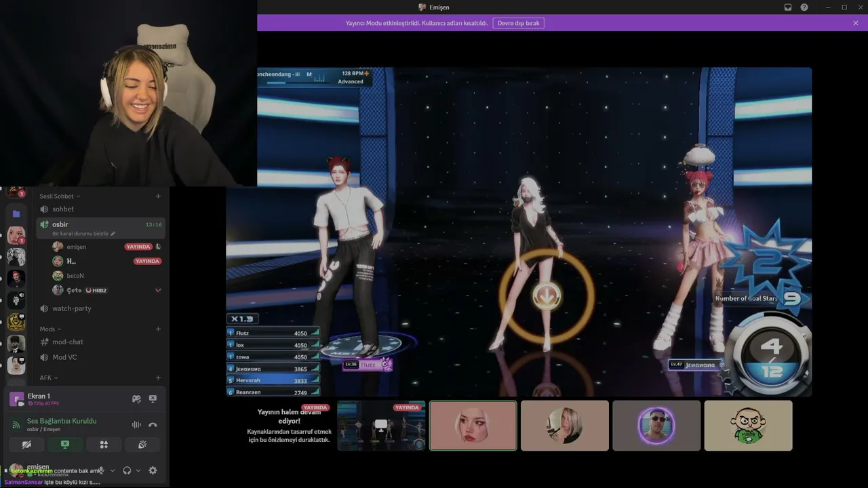Image resolution: width=868 pixels, height=488 pixels.
Task: Open the red-haired man server icon
Action: point(16,279)
